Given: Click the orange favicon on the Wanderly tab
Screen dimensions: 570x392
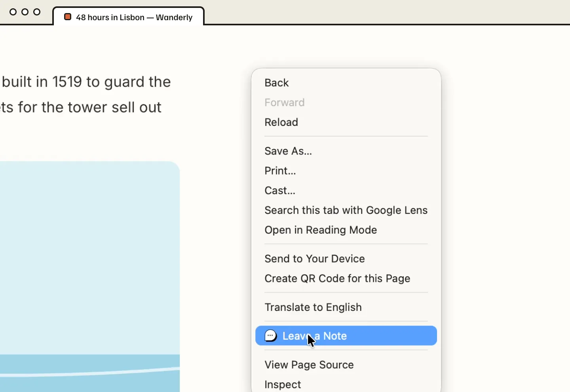Looking at the screenshot, I should pyautogui.click(x=68, y=17).
